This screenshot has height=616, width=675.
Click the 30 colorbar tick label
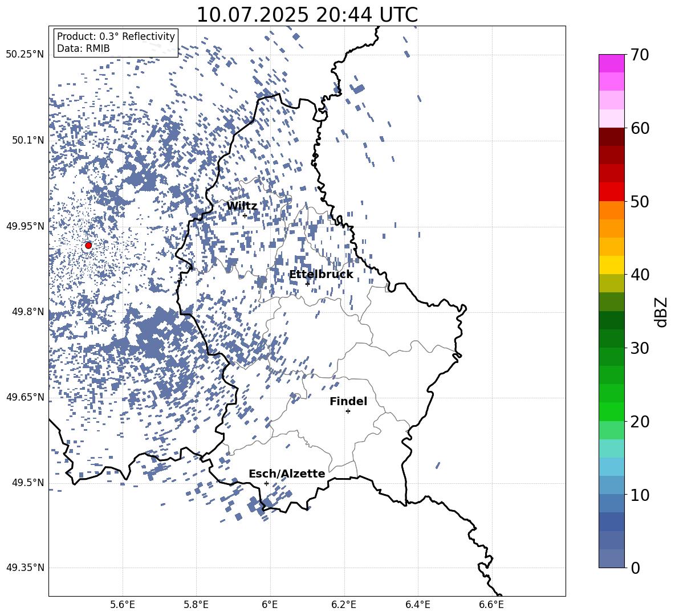point(640,348)
